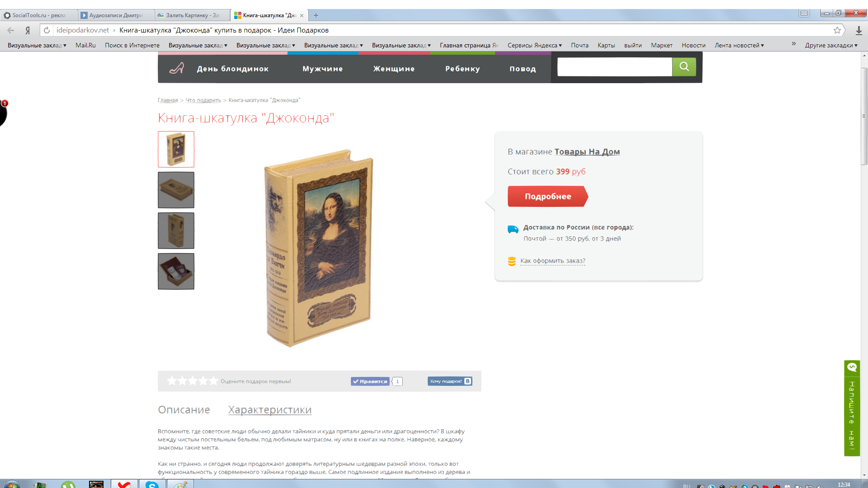This screenshot has width=868, height=488.
Task: Click the page reload icon
Action: tap(47, 30)
